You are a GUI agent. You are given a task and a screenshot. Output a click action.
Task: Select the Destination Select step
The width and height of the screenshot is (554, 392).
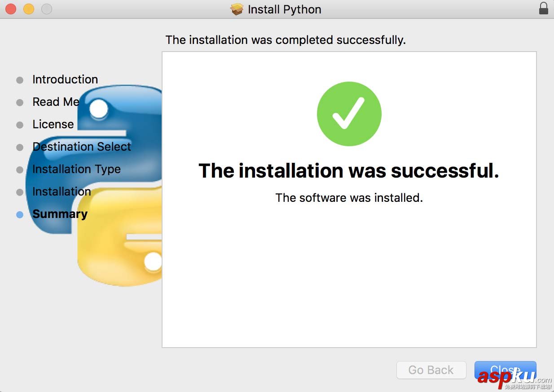[82, 147]
